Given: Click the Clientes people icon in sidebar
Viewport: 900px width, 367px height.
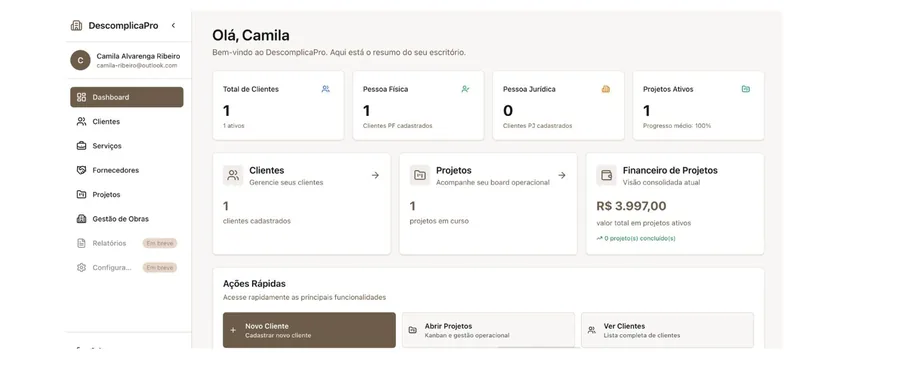Looking at the screenshot, I should pos(82,122).
